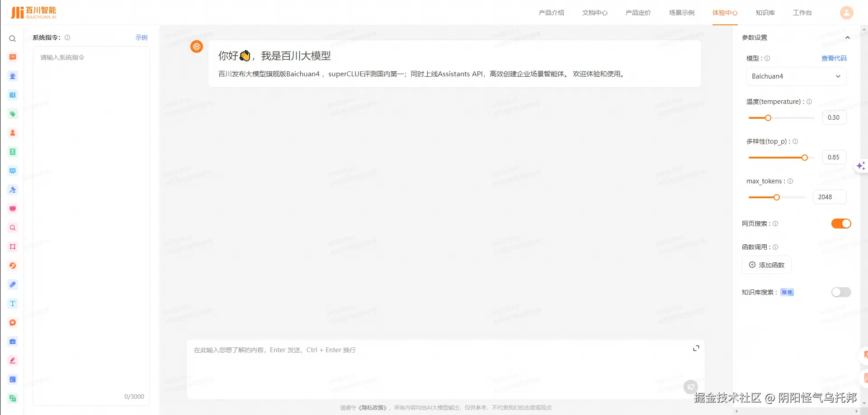Image resolution: width=868 pixels, height=415 pixels.
Task: Select the blue presentation board icon
Action: (13, 171)
